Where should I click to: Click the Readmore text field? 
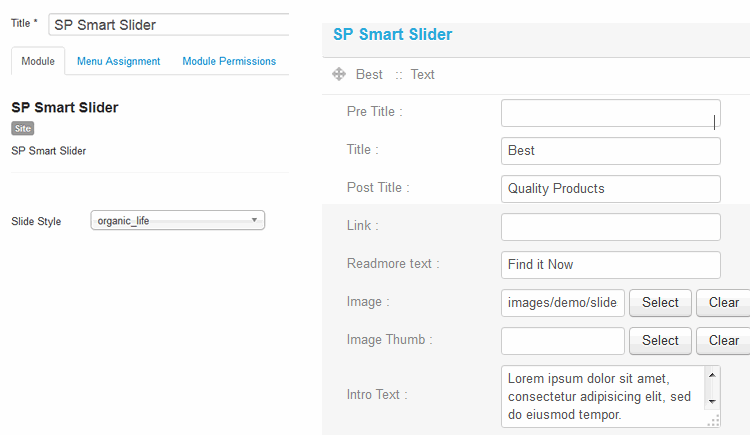click(x=610, y=264)
